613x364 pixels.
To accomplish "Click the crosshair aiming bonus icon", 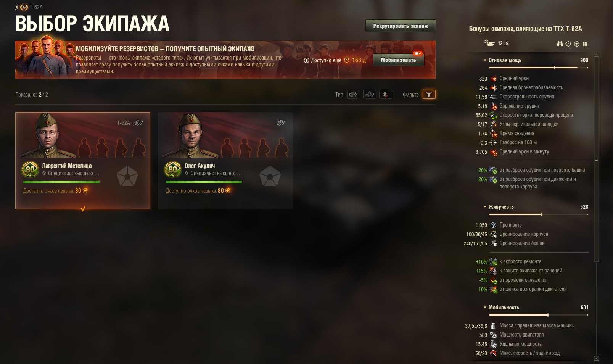I will [x=568, y=44].
